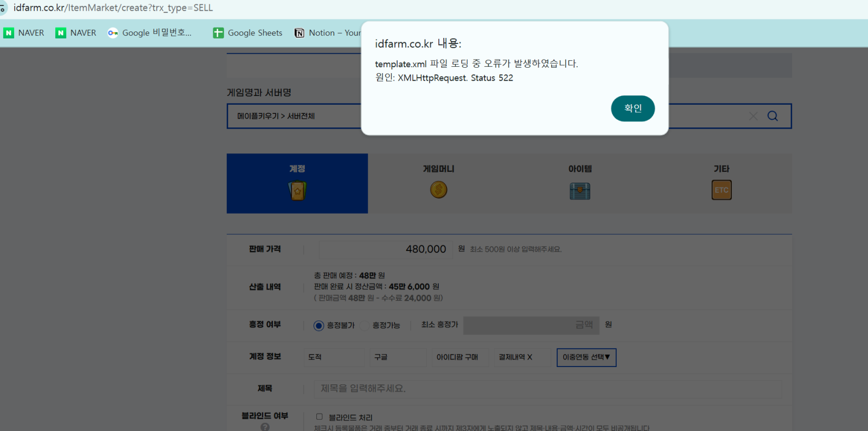Open the 구글 account info dropdown
868x431 pixels.
(x=398, y=357)
